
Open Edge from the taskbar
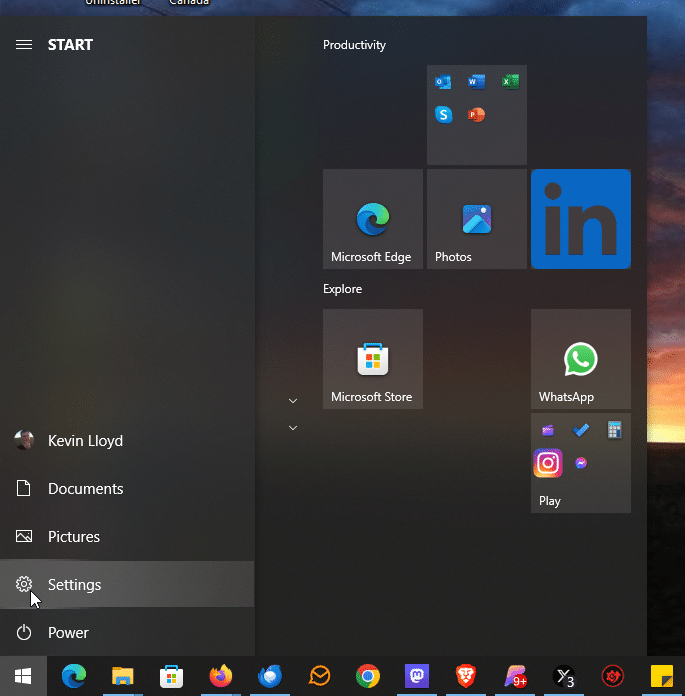74,676
